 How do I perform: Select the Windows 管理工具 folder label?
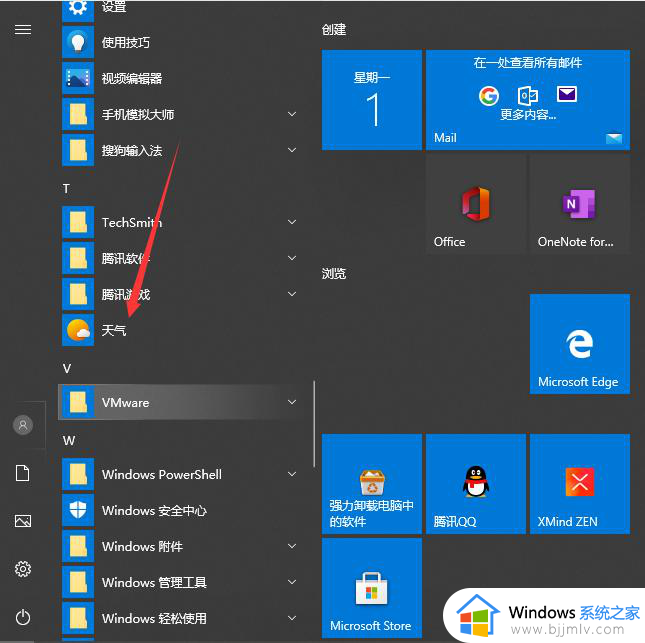tap(154, 583)
